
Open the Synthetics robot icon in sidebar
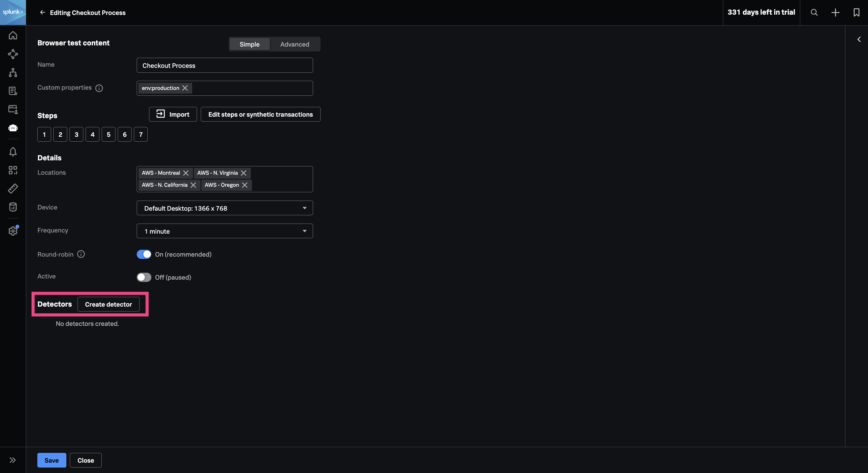point(13,128)
